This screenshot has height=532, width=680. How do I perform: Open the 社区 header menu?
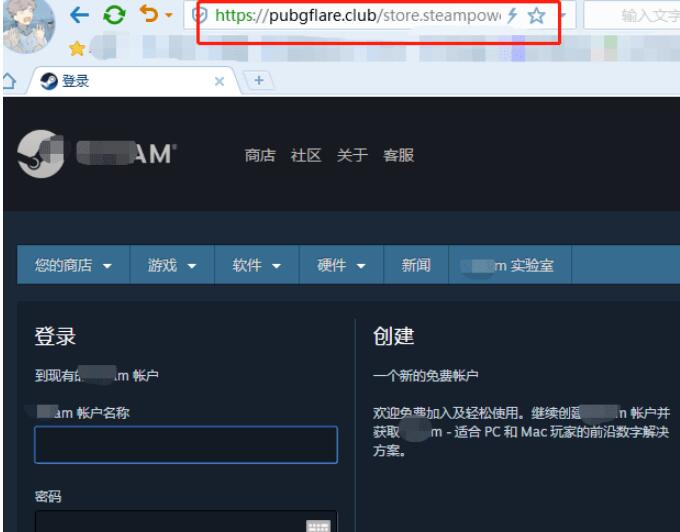[x=306, y=155]
